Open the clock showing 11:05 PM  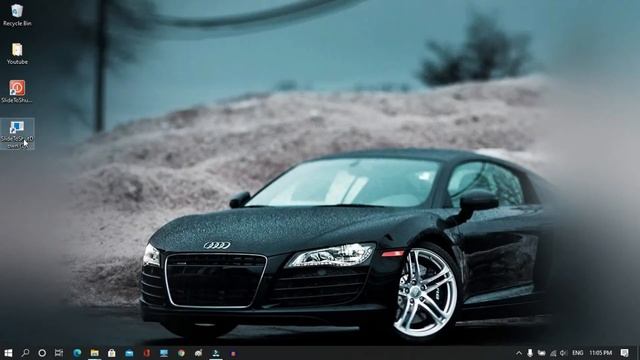(x=600, y=353)
